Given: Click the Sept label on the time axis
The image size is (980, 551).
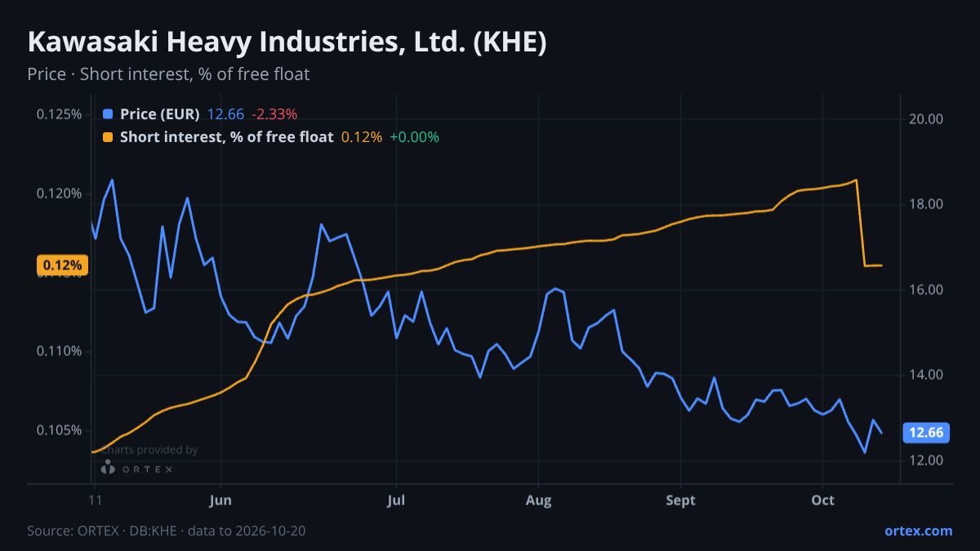Looking at the screenshot, I should 680,500.
